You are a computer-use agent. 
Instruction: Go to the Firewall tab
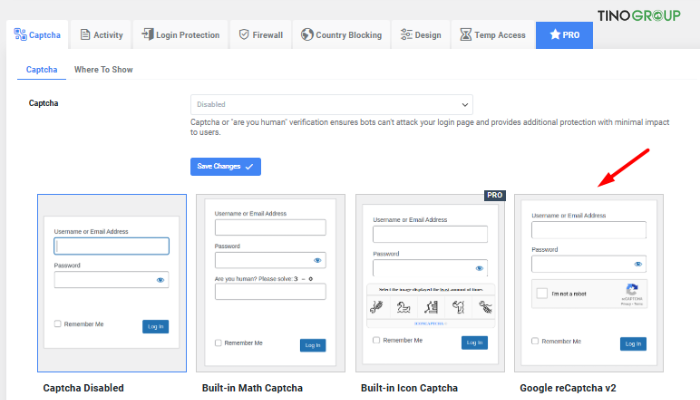261,35
